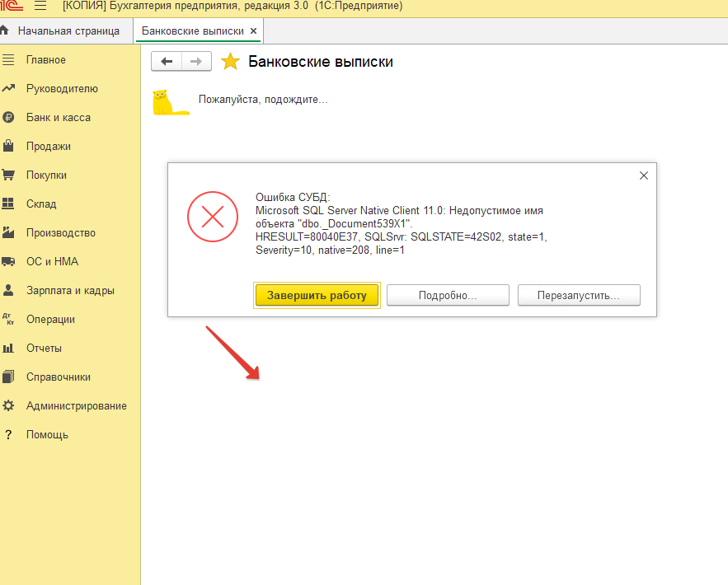This screenshot has width=728, height=585.
Task: Open the hamburger main menu in title bar
Action: [x=40, y=7]
